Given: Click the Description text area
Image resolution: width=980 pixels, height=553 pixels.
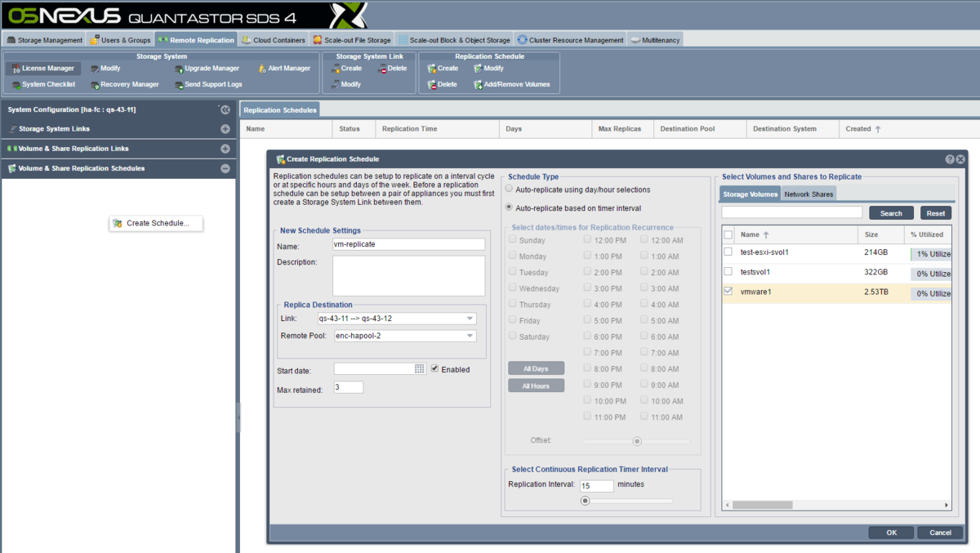Looking at the screenshot, I should (408, 275).
